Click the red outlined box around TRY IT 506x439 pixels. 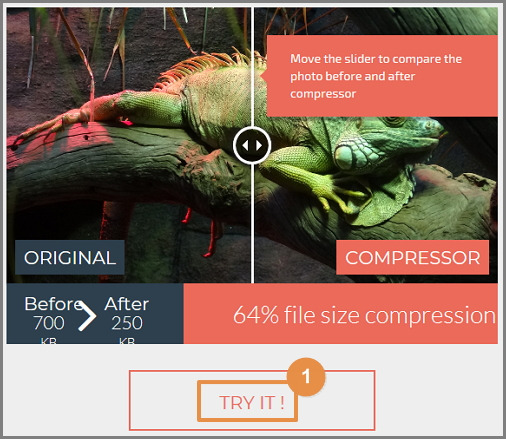pyautogui.click(x=252, y=400)
